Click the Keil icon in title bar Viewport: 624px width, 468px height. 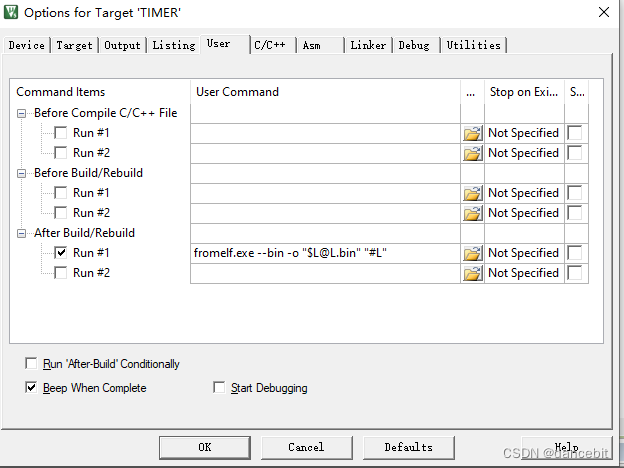[11, 12]
